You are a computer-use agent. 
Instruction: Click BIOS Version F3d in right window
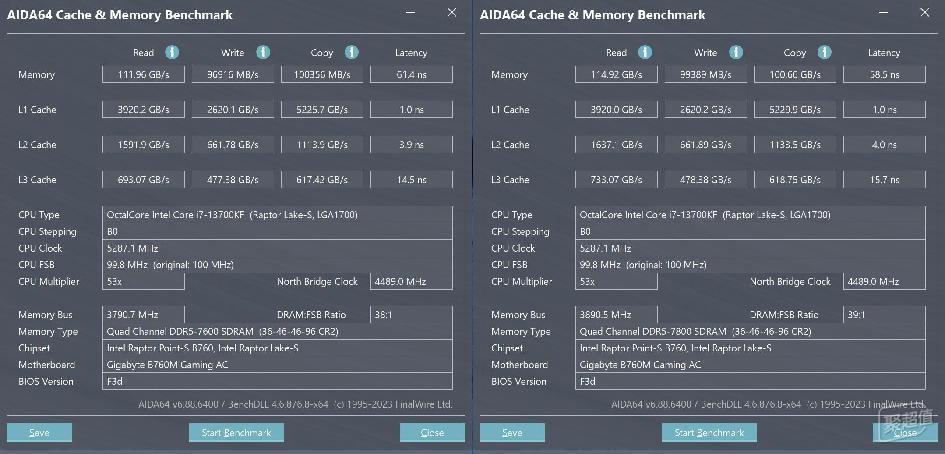pos(750,382)
